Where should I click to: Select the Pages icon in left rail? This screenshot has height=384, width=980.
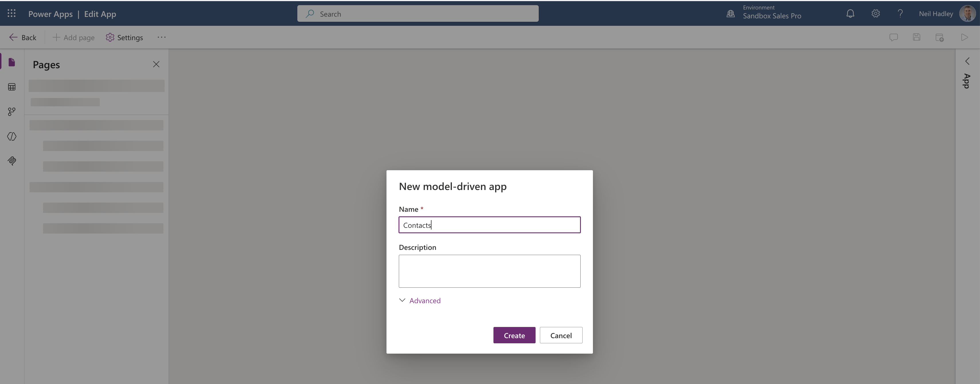(12, 62)
